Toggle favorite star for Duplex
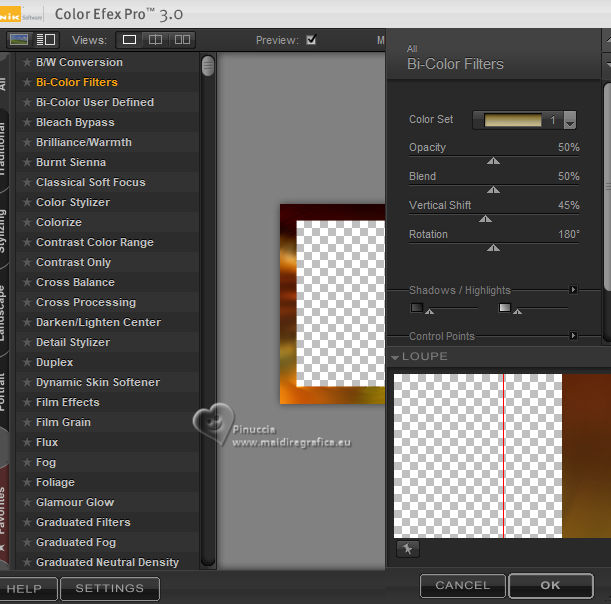 pyautogui.click(x=26, y=362)
